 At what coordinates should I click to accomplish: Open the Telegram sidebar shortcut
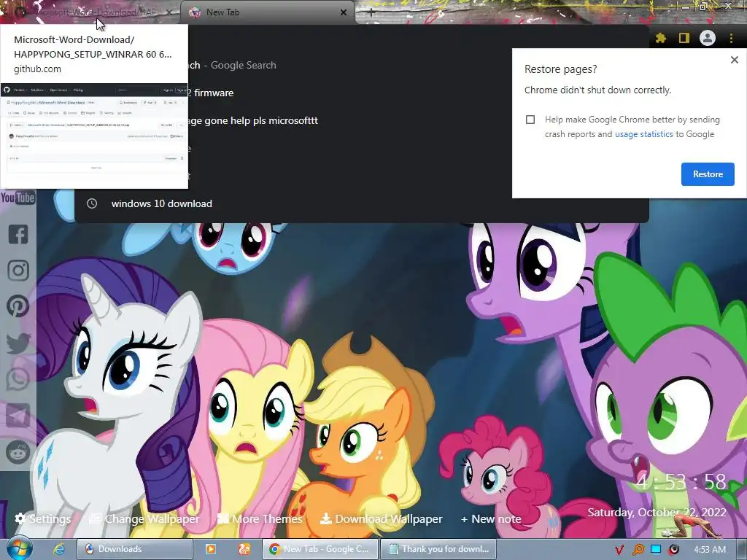[x=18, y=416]
